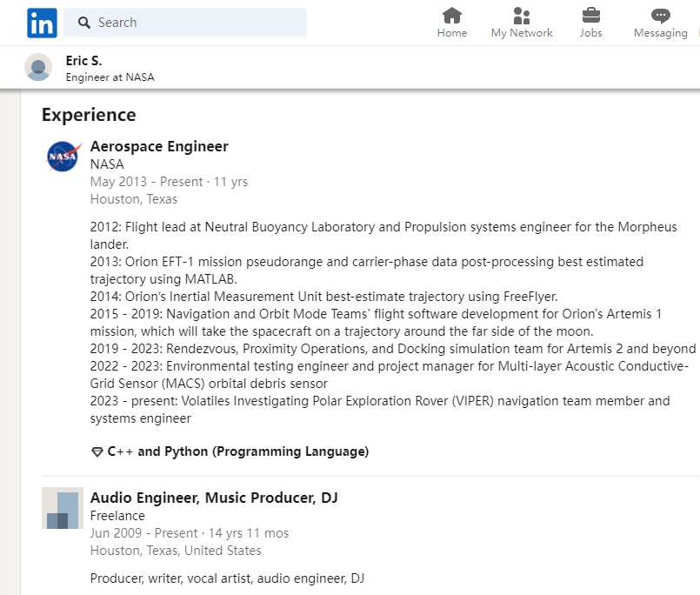Viewport: 700px width, 595px height.
Task: Click the NASA company logo
Action: pyautogui.click(x=63, y=157)
